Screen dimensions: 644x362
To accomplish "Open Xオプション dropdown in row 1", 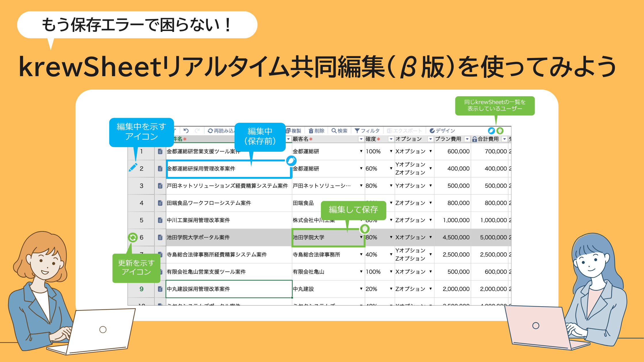I will [430, 151].
